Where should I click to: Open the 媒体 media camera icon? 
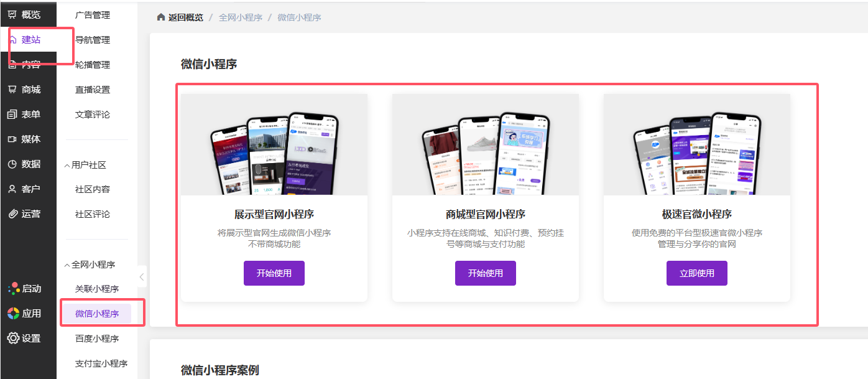tap(12, 139)
